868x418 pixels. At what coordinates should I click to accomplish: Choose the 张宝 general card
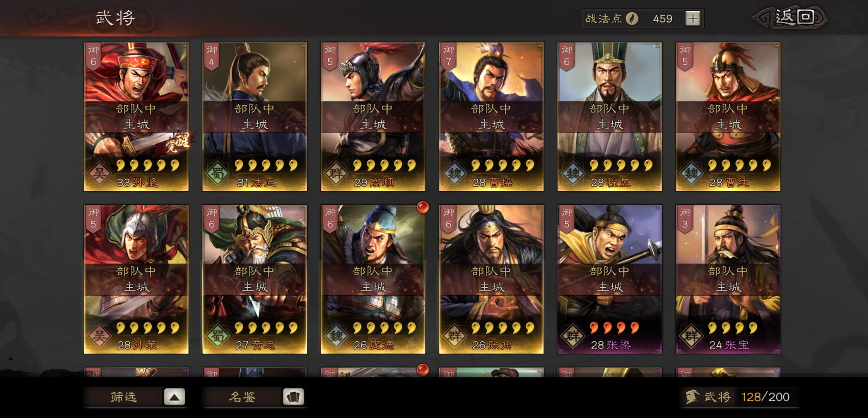(728, 279)
